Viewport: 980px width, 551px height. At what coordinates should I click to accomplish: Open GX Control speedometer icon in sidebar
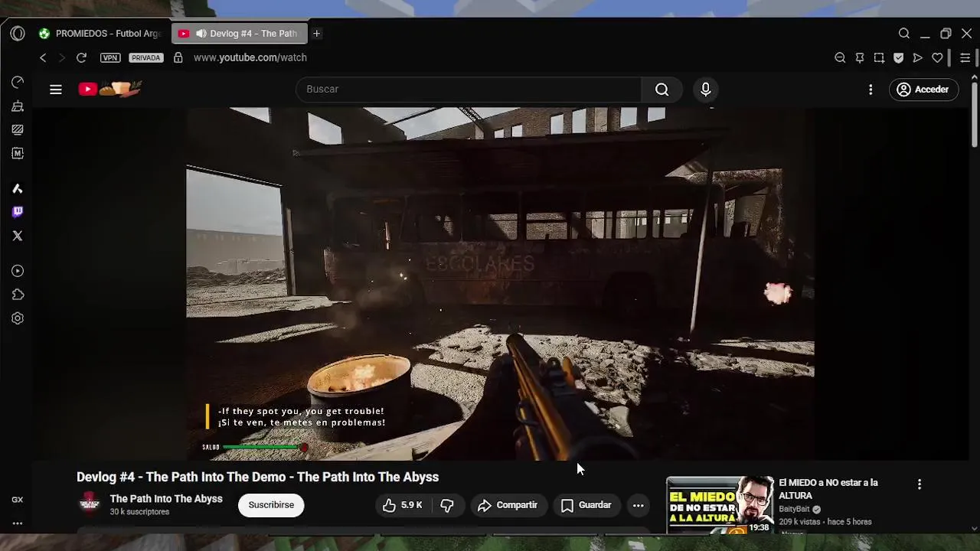pos(18,82)
